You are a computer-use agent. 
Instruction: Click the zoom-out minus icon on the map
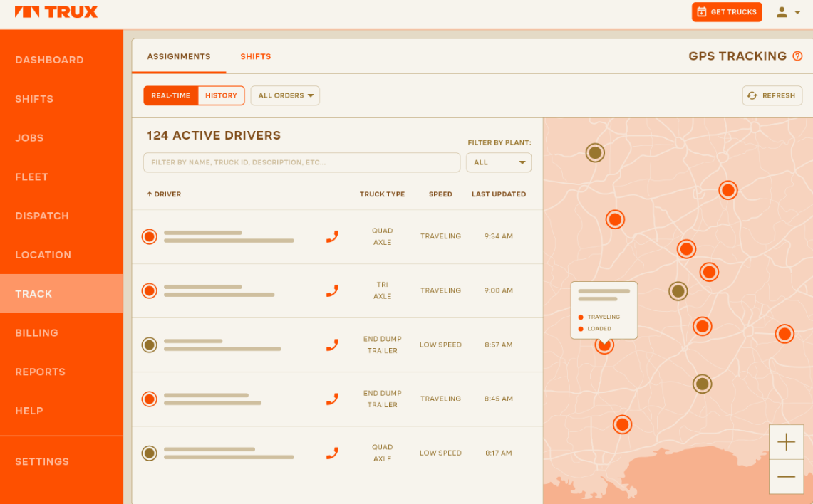tap(786, 477)
